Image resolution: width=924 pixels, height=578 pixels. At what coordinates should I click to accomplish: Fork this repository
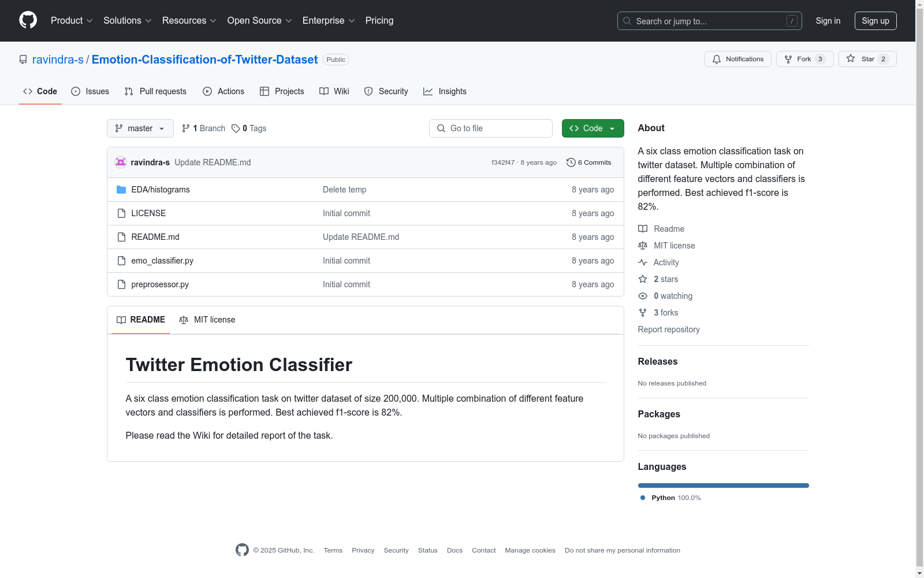804,59
